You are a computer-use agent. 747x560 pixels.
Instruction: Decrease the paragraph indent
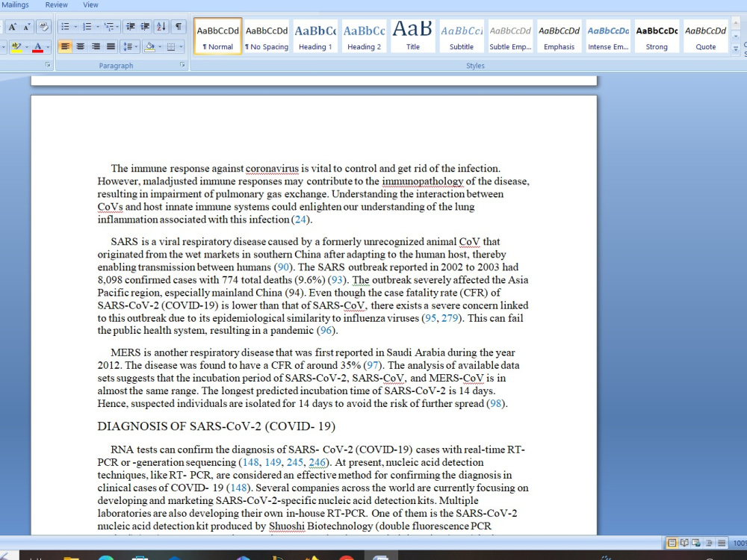[130, 27]
